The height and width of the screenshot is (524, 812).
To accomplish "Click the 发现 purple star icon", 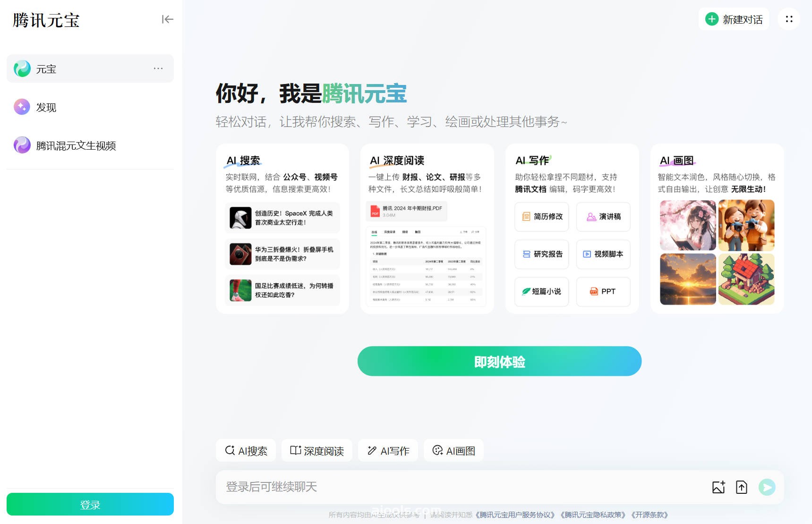I will 22,107.
